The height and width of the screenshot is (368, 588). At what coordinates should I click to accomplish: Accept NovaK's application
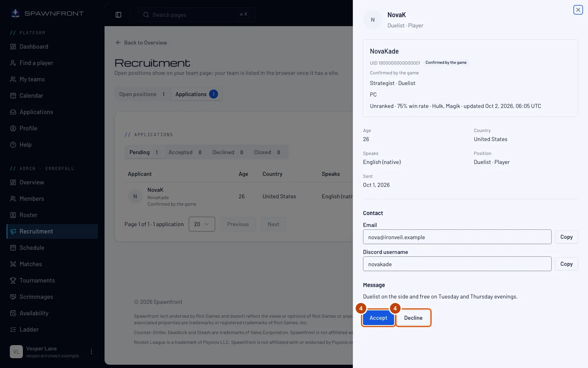pyautogui.click(x=378, y=318)
